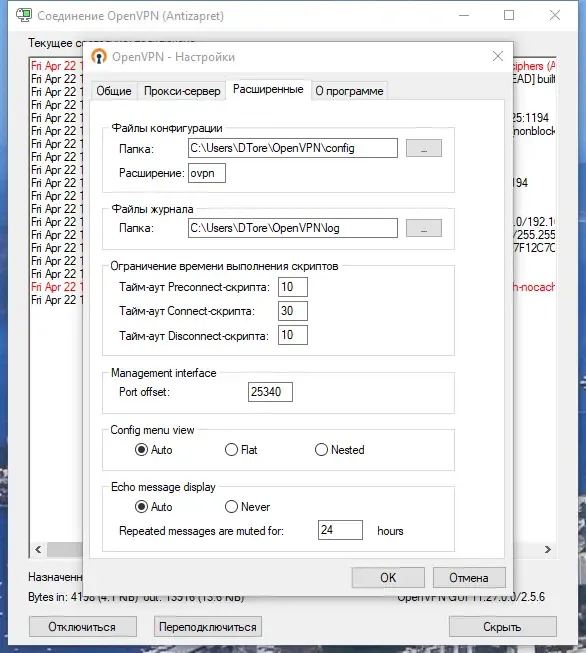The height and width of the screenshot is (653, 586).
Task: Click the OpenVPN keyhole icon in settings title
Action: [99, 56]
